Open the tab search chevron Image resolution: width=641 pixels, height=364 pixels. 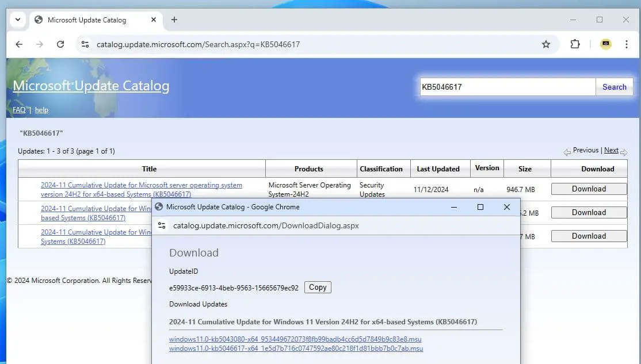(x=18, y=20)
